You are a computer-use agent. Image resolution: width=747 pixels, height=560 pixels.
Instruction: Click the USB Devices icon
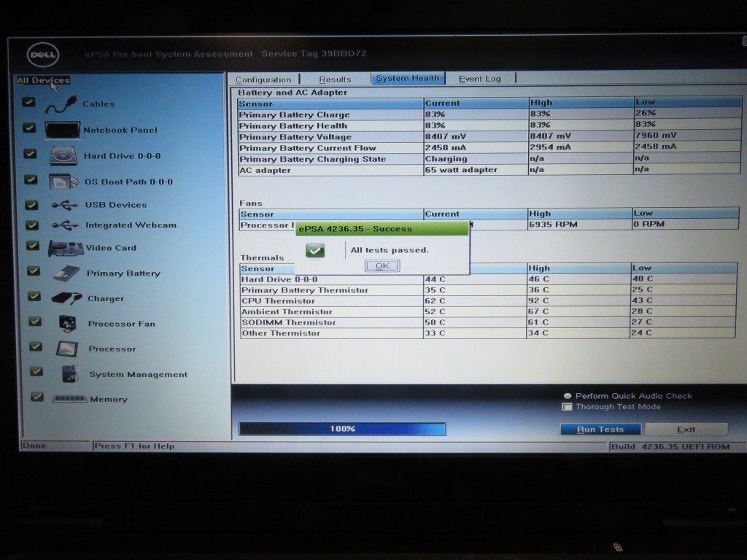click(x=65, y=205)
